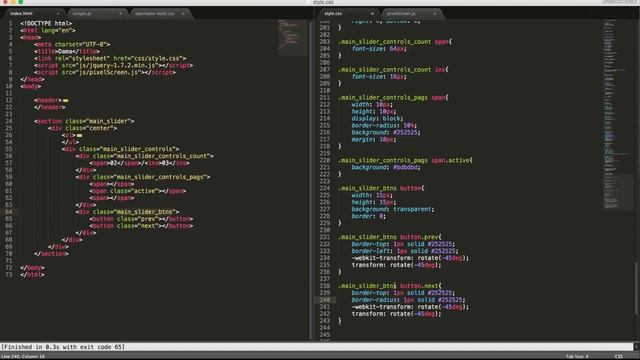Click the build output 'Finished in 0.3s' text
Screen dimensions: 640x360
(63, 347)
